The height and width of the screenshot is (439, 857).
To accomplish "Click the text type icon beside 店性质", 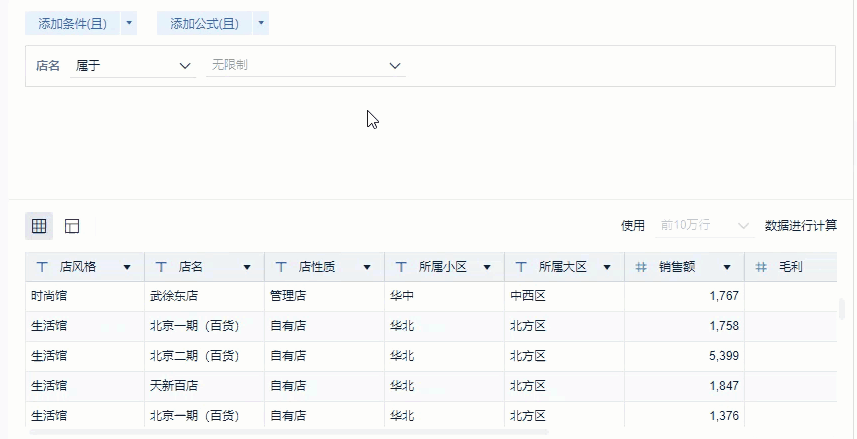I will coord(281,267).
